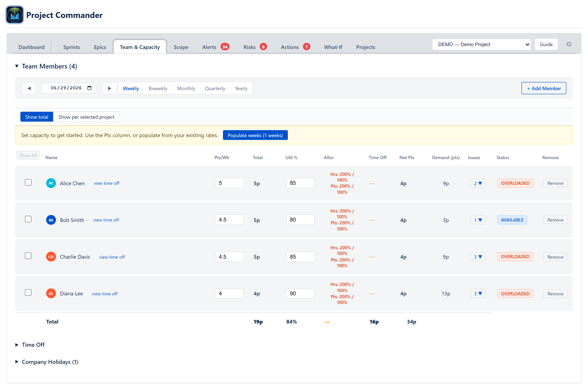Open the Scope tab
The height and width of the screenshot is (390, 588).
click(x=181, y=47)
